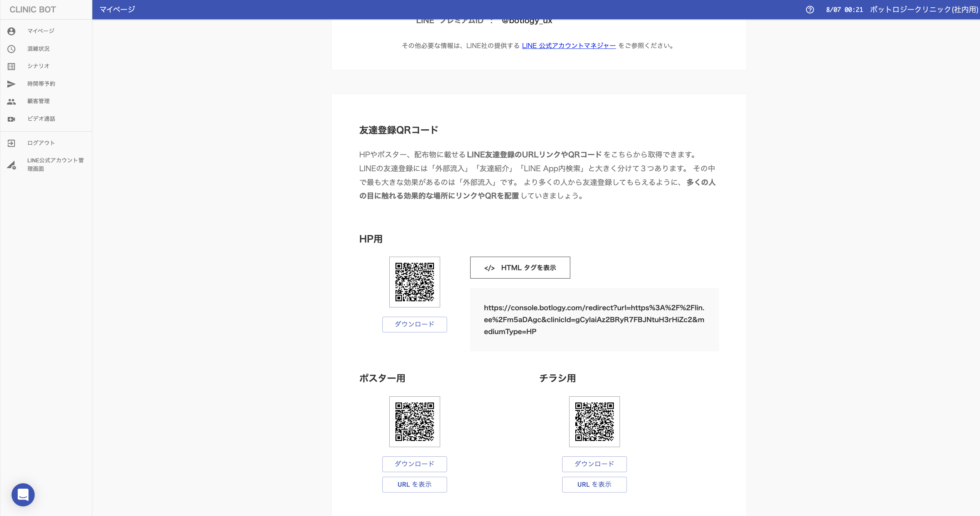Click the My Page person icon in sidebar
This screenshot has width=980, height=516.
12,31
